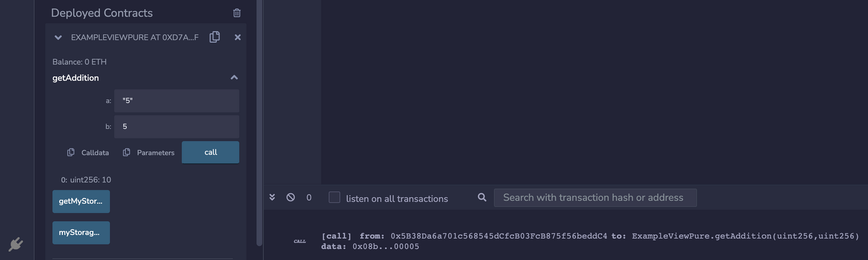
Task: Remove the ExampleViewPure deployed contract
Action: (238, 37)
